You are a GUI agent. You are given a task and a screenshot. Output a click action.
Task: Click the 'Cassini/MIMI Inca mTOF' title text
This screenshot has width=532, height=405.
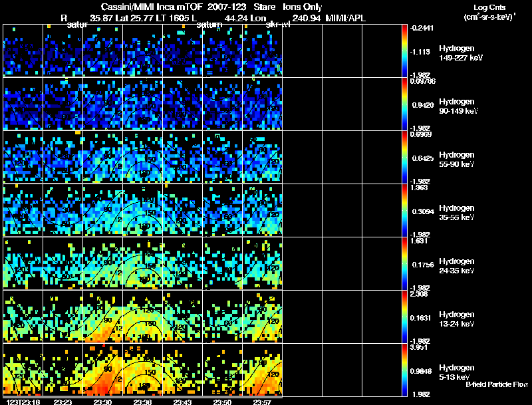pos(152,7)
